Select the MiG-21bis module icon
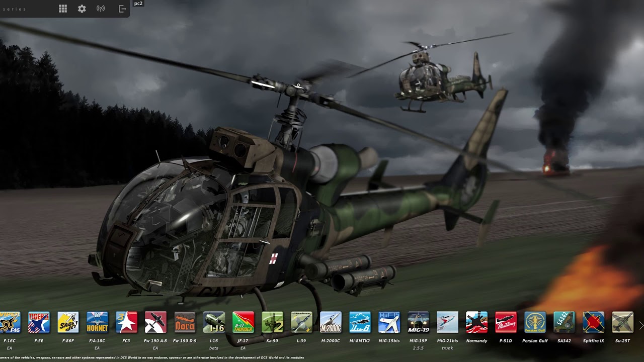Screen dimensions: 644x362 click(x=447, y=322)
